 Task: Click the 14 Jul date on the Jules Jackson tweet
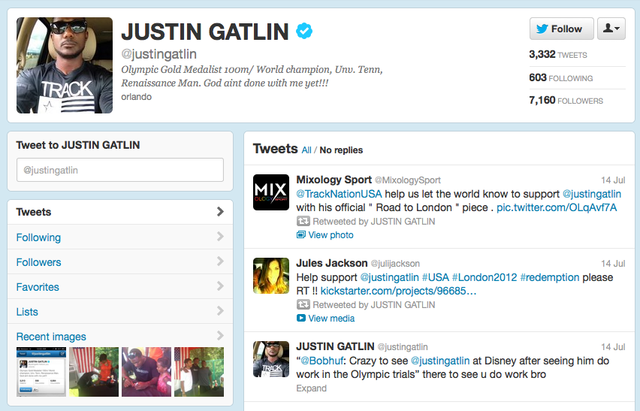point(613,263)
